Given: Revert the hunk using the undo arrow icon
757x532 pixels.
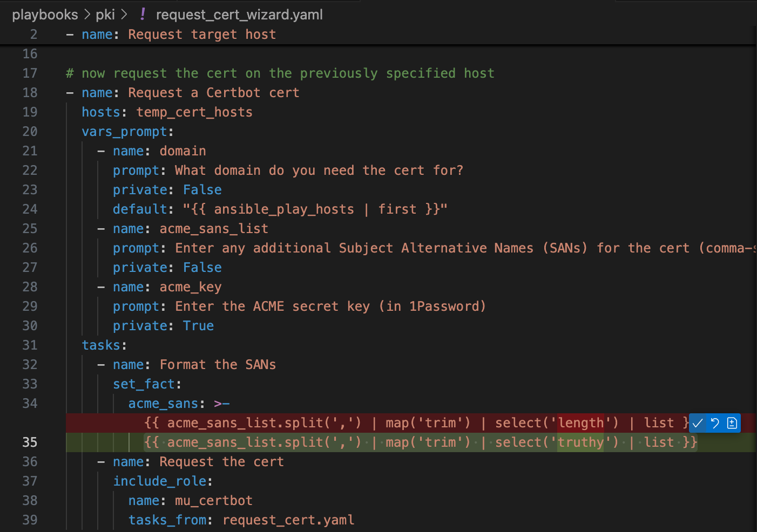Looking at the screenshot, I should point(714,423).
